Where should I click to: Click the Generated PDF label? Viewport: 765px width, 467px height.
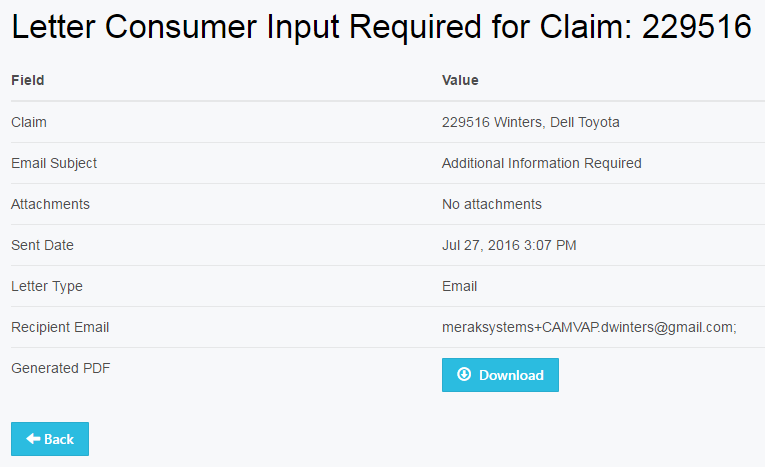[60, 368]
